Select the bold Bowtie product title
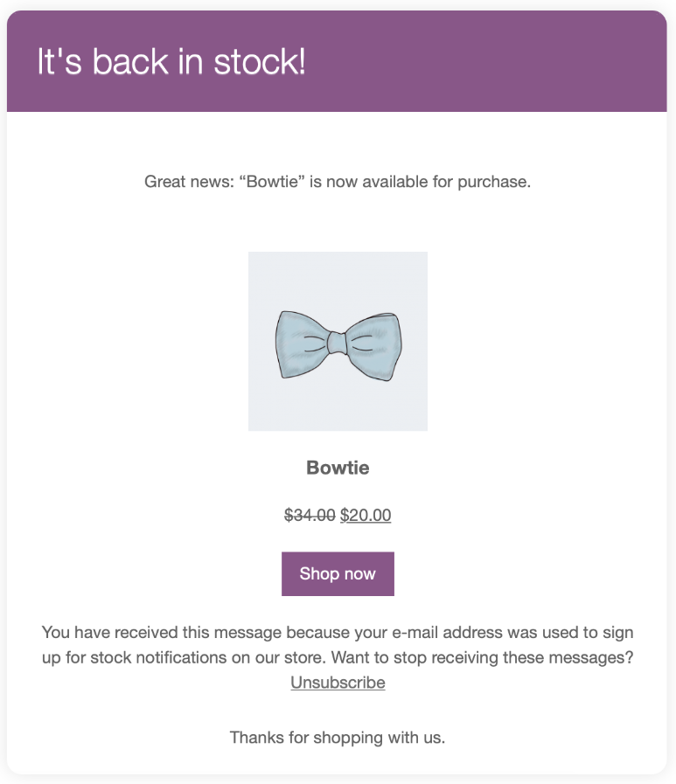The width and height of the screenshot is (676, 784). [338, 468]
